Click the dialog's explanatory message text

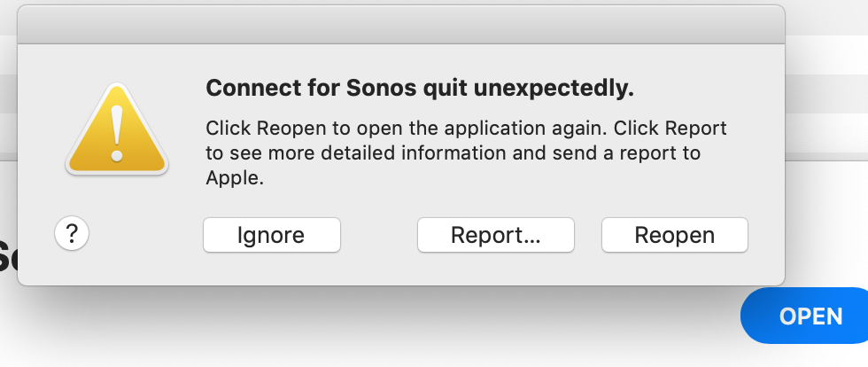tap(466, 152)
